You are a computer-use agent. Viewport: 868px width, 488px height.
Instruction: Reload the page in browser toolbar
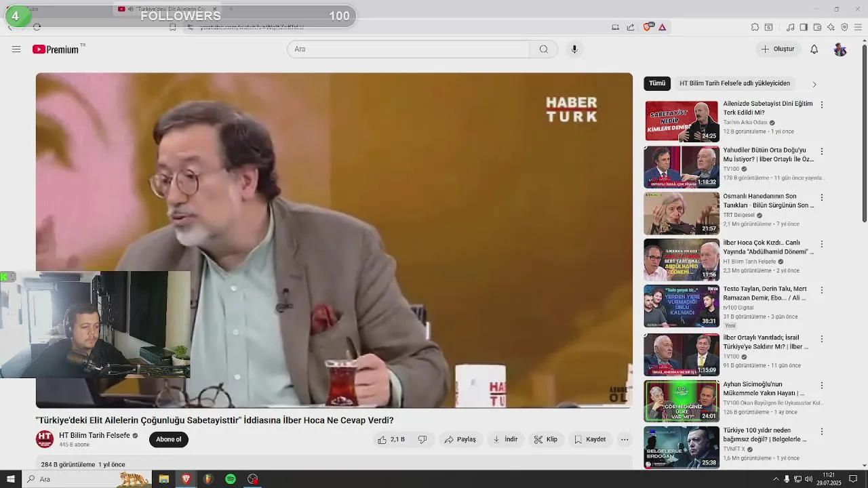click(x=37, y=27)
